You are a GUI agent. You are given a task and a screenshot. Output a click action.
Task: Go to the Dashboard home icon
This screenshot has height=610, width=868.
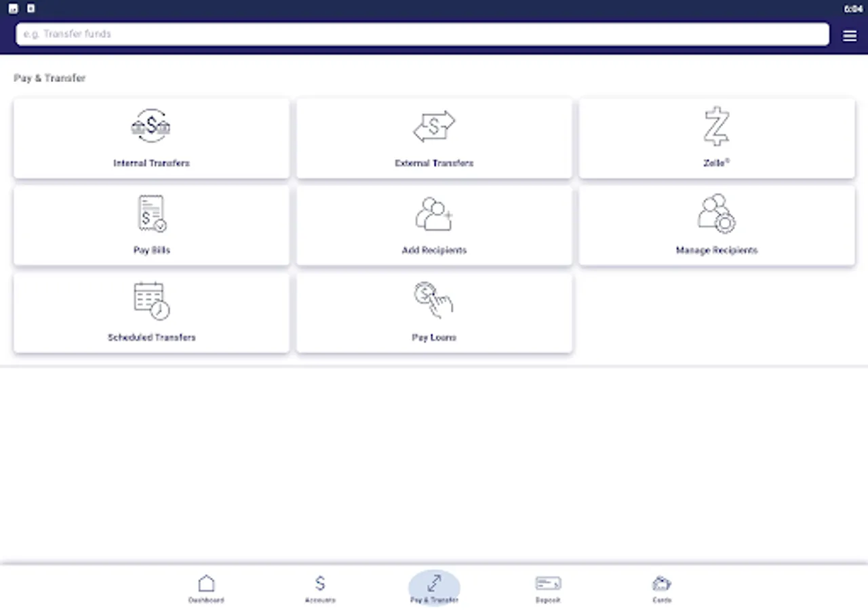[206, 583]
